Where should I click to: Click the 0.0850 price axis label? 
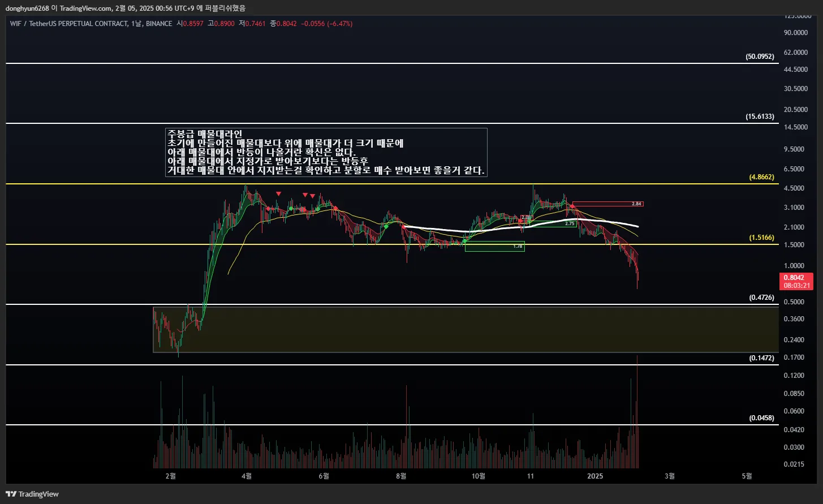pyautogui.click(x=795, y=394)
